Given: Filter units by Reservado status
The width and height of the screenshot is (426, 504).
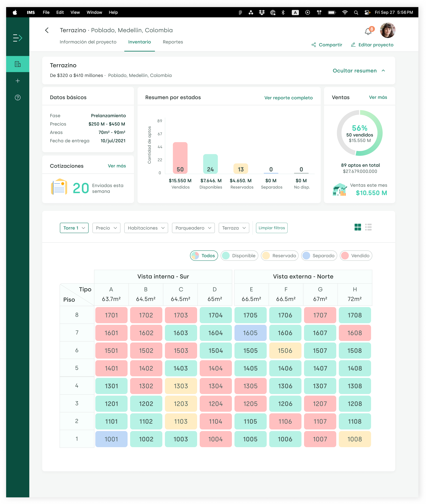Looking at the screenshot, I should click(x=280, y=256).
